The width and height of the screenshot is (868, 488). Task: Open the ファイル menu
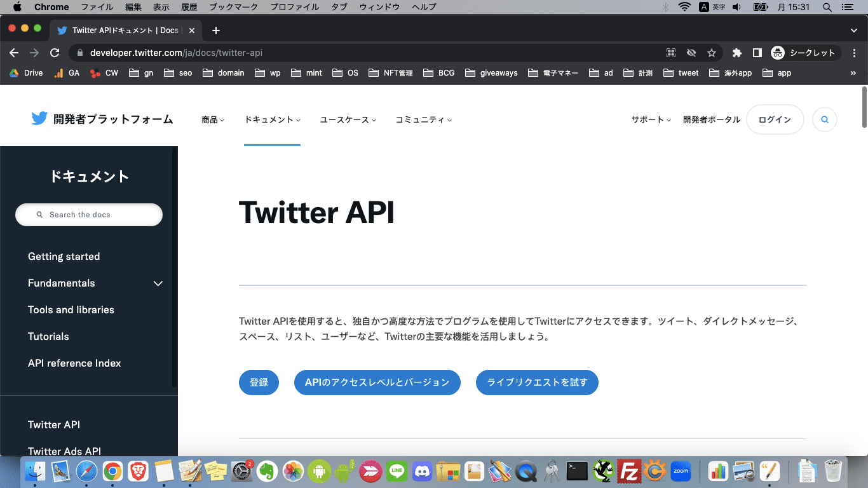pyautogui.click(x=97, y=7)
